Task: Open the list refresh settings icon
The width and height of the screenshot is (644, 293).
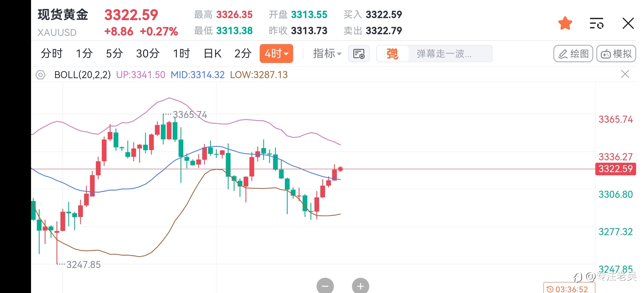Action: click(596, 23)
